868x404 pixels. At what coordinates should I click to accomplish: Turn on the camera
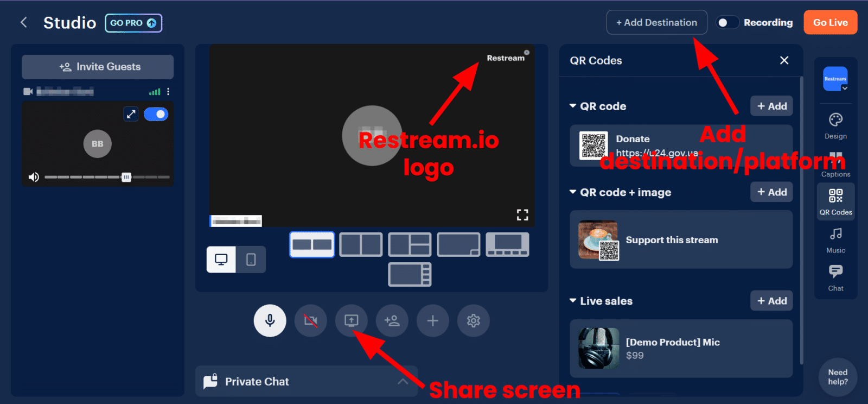311,320
